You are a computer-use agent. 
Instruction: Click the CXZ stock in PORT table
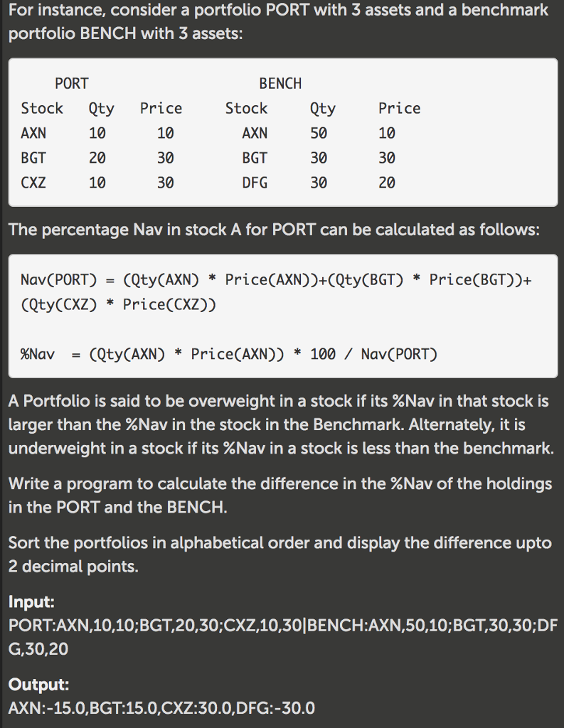(x=33, y=183)
